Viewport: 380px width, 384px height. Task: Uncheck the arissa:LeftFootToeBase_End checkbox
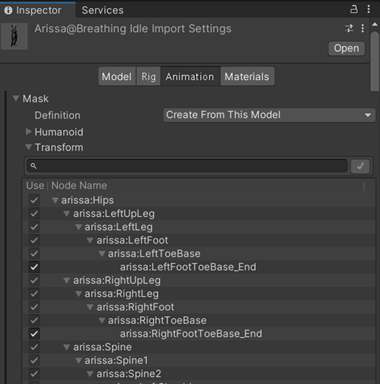tap(34, 267)
